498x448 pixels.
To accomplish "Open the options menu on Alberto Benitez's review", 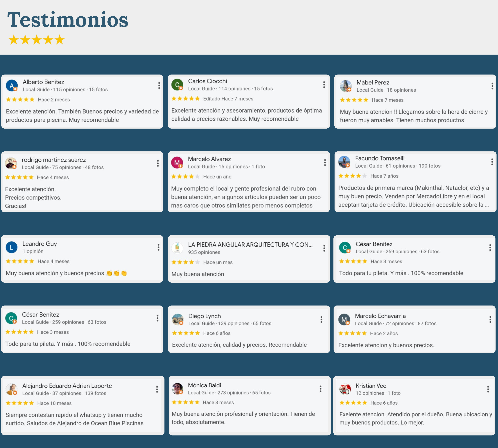I will [x=159, y=85].
